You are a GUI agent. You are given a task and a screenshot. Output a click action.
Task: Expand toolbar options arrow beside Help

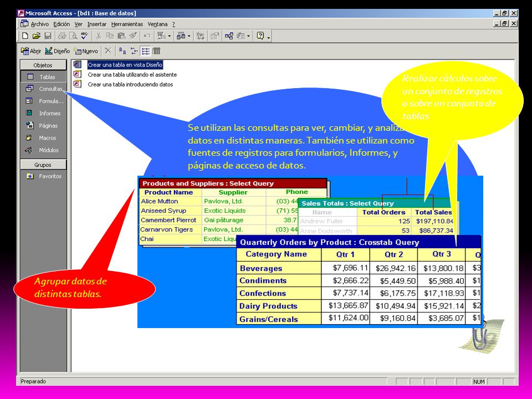pos(268,37)
